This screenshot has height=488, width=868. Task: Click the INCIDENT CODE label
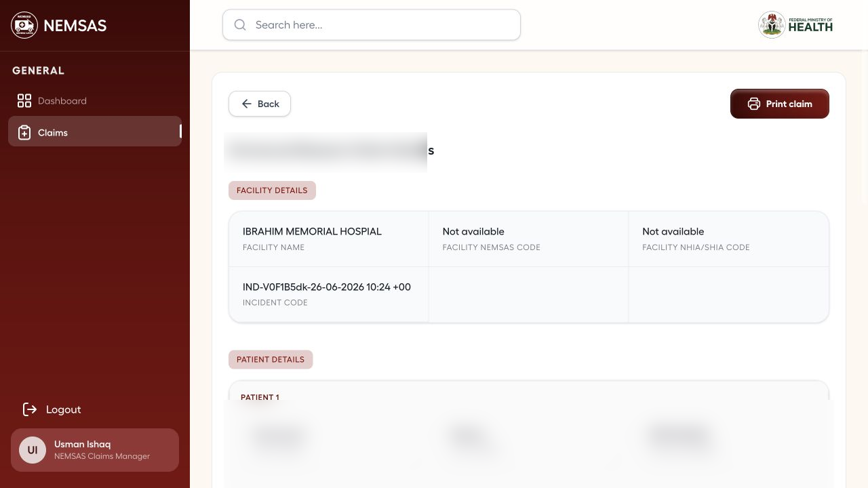click(x=275, y=303)
